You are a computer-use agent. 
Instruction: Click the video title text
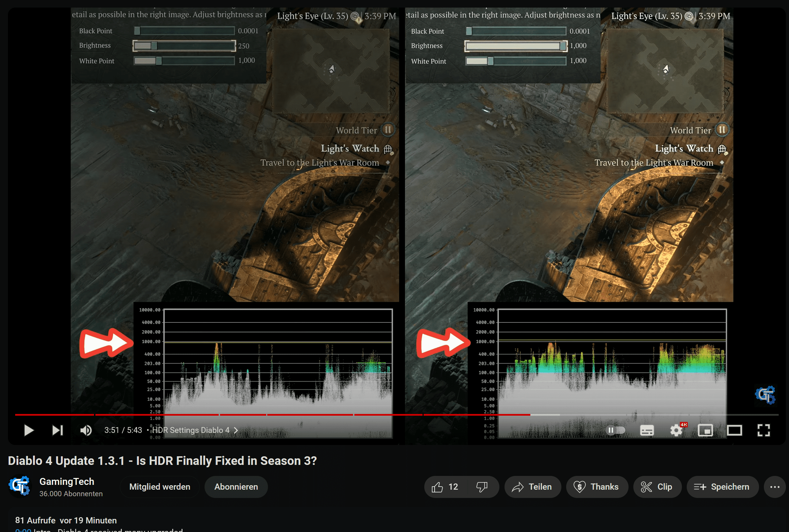[162, 460]
